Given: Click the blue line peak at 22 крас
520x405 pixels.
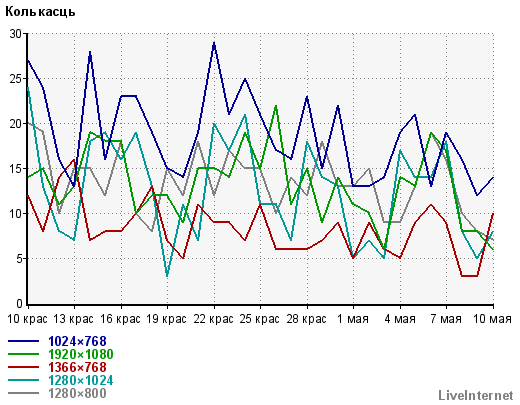Looking at the screenshot, I should coord(214,43).
